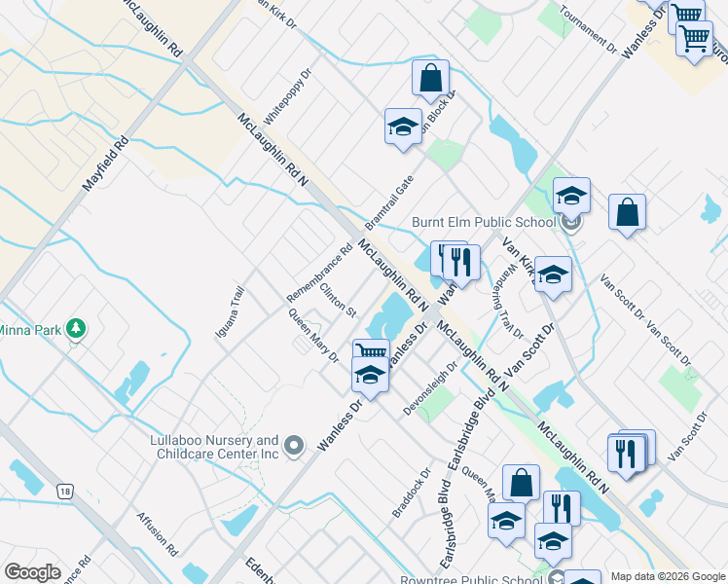Click the shopping bag marker near Earlsbridge Blvd bottom
Viewport: 728px width, 584px height.
(x=521, y=484)
